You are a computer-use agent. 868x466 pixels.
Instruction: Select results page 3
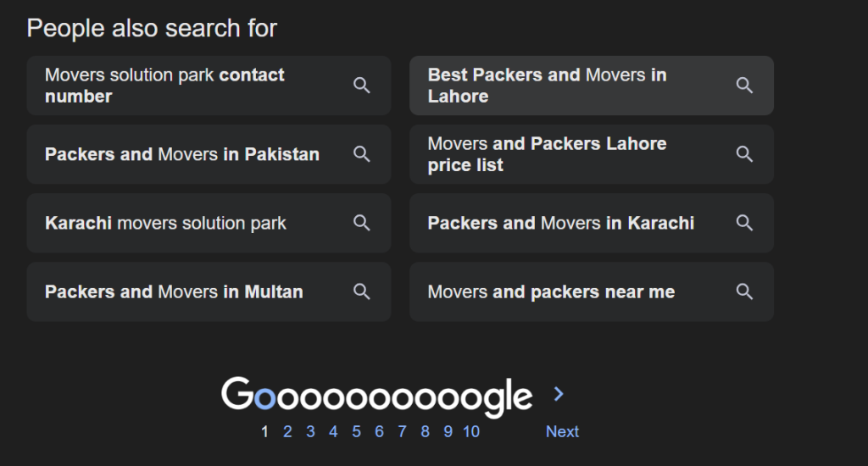(310, 432)
